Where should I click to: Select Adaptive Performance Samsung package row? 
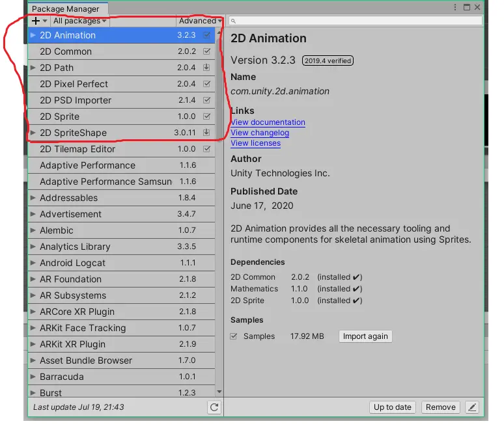[x=122, y=181]
